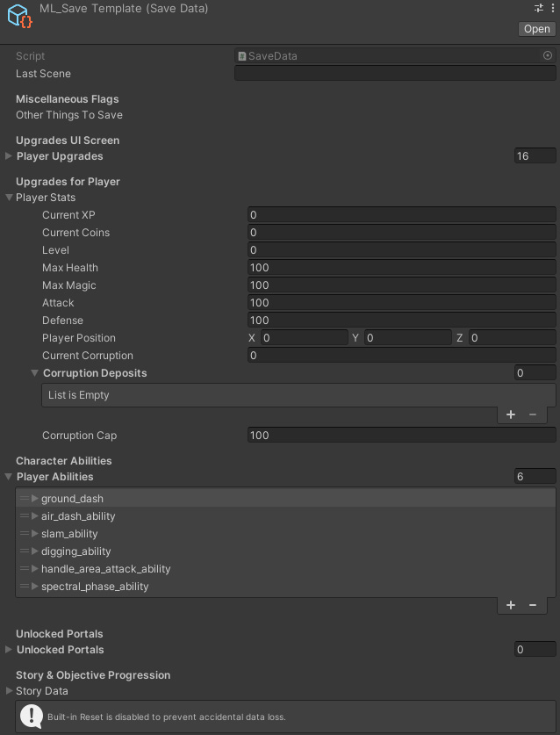
Task: Click the Last Scene text field
Action: pyautogui.click(x=395, y=74)
